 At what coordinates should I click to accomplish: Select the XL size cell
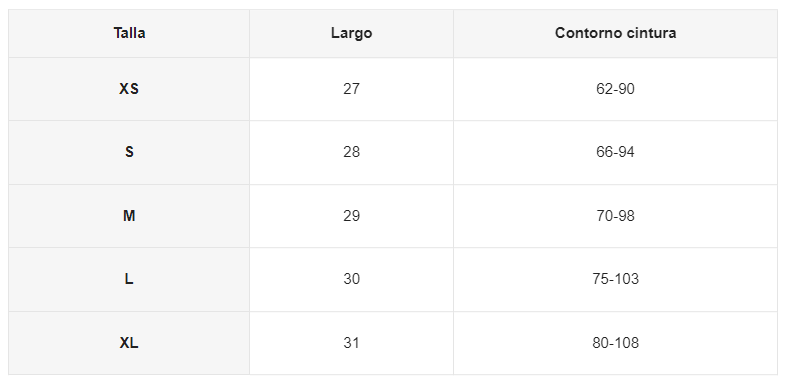[129, 343]
